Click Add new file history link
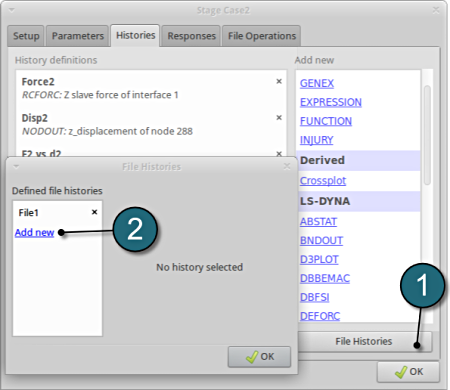450x390 pixels. pos(34,232)
